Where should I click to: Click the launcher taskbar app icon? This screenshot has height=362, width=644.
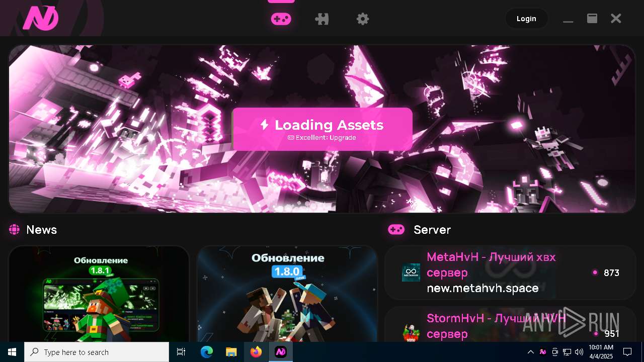click(x=281, y=352)
